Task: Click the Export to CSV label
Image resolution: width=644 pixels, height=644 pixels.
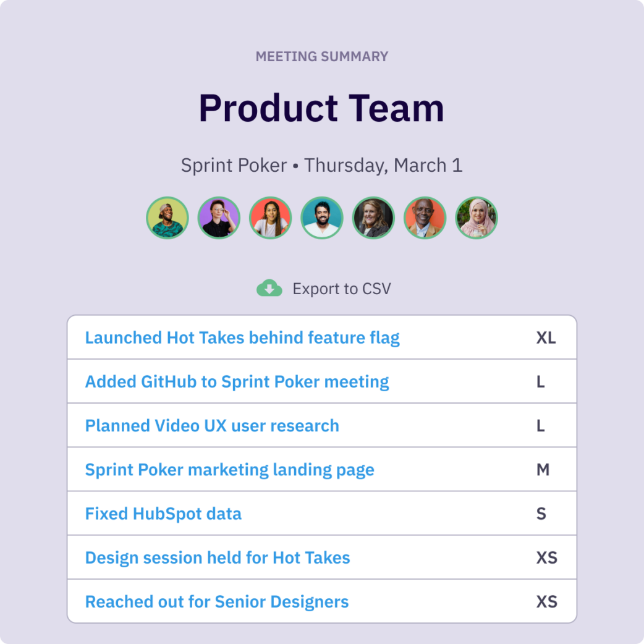Action: (x=341, y=289)
